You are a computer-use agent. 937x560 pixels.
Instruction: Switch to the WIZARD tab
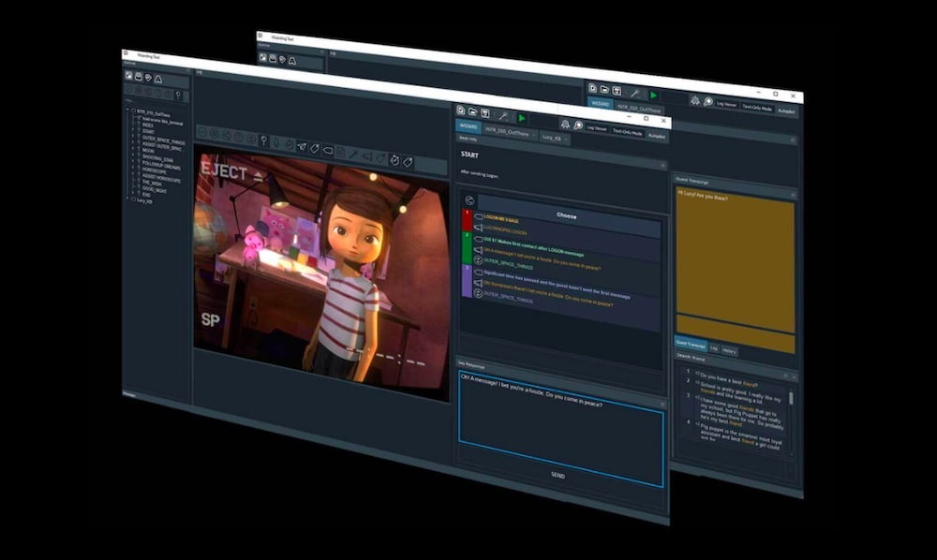pyautogui.click(x=468, y=126)
